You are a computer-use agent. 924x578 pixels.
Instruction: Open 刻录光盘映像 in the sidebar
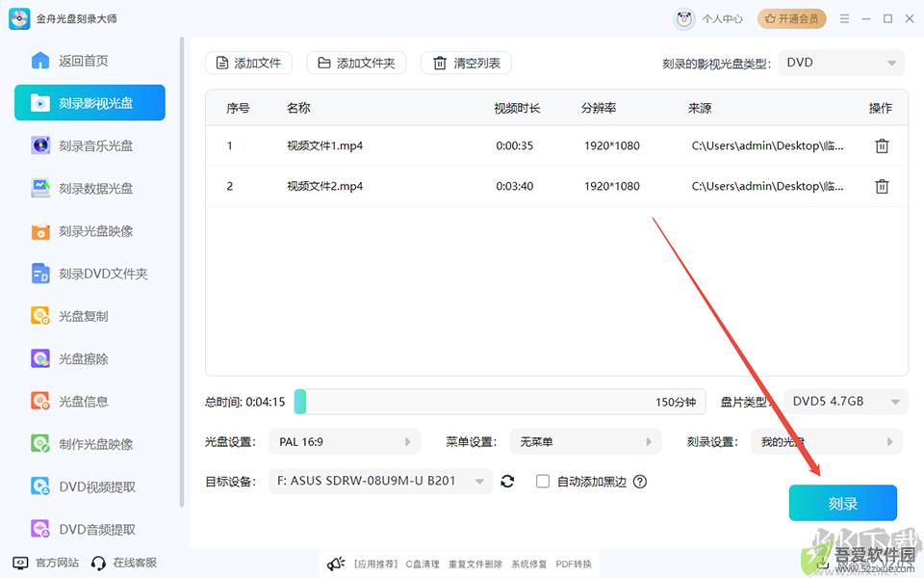point(90,230)
